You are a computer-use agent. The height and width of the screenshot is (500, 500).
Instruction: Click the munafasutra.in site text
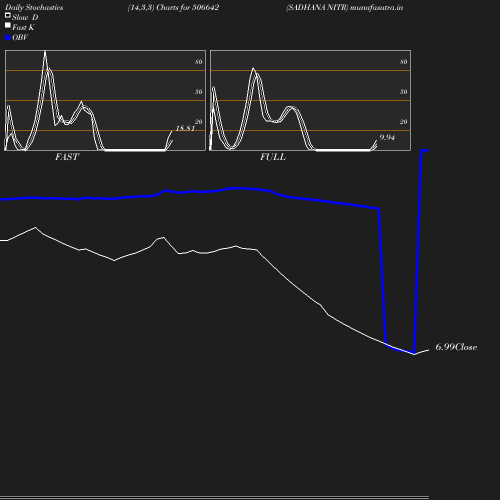377,7
